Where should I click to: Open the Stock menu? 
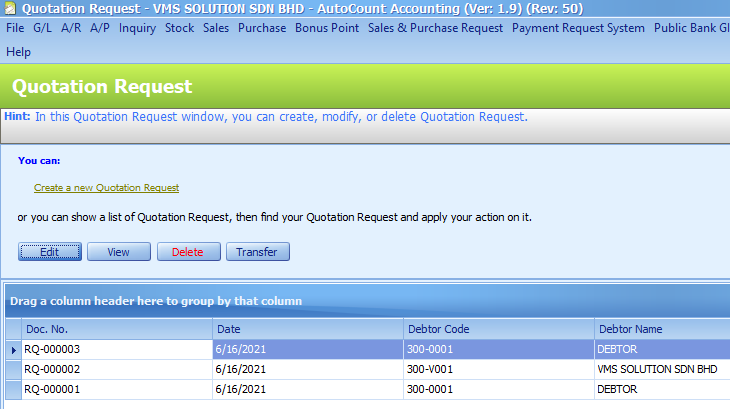179,28
